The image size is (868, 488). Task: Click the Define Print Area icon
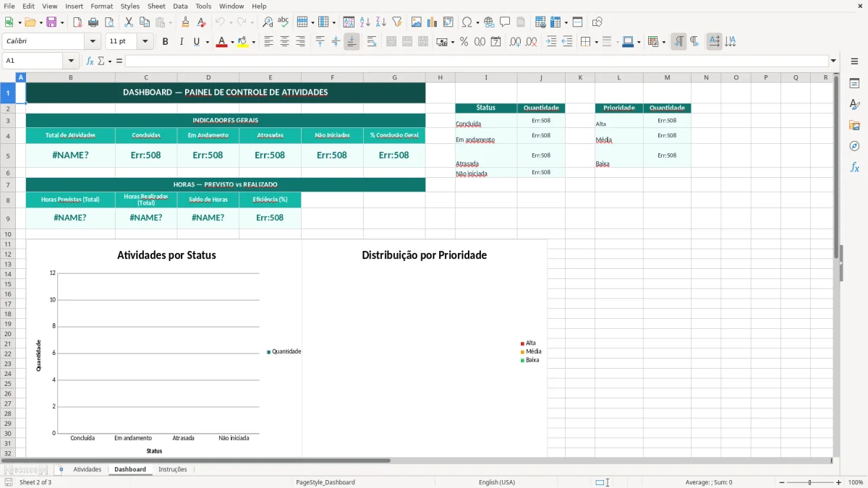[540, 22]
